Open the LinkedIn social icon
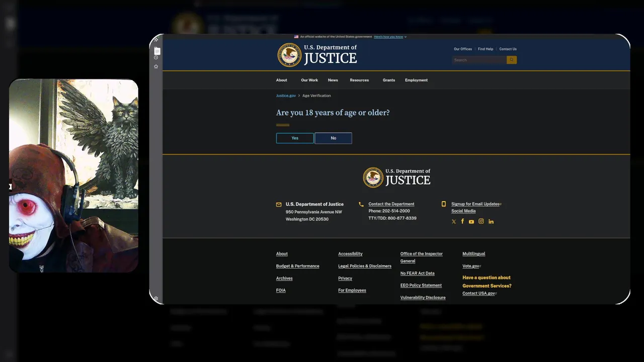Screen dimensions: 644x362 point(491,222)
